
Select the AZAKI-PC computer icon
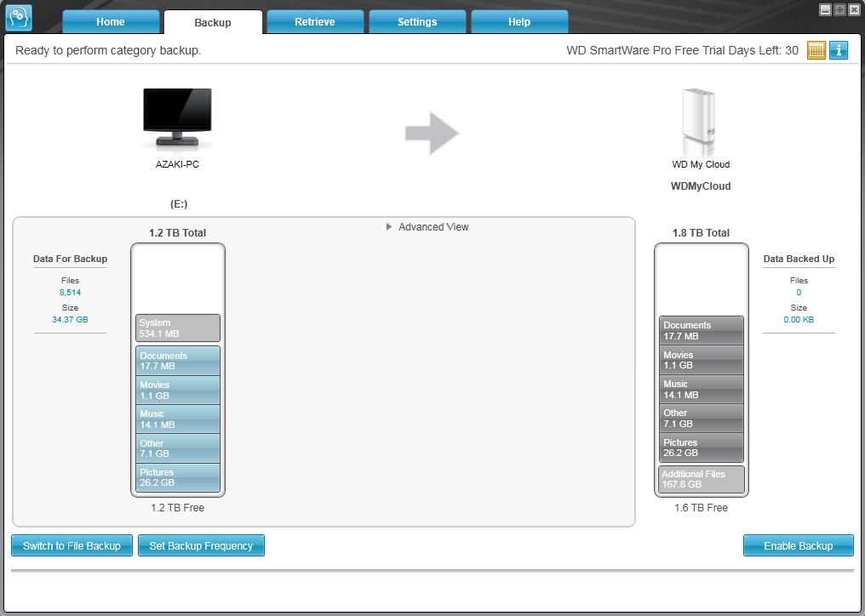(x=177, y=118)
